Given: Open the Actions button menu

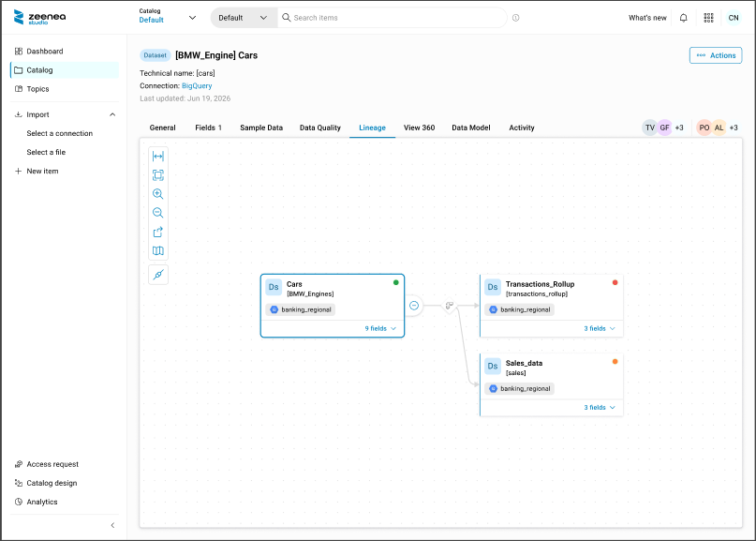Looking at the screenshot, I should [716, 55].
